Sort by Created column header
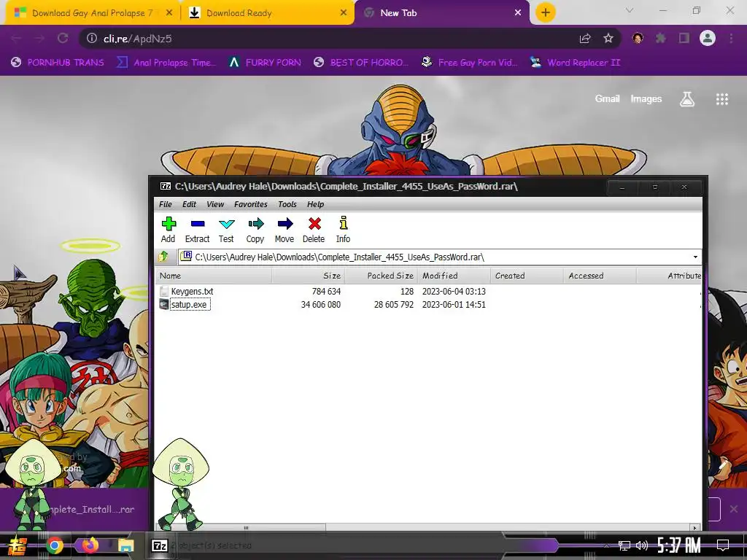Image resolution: width=747 pixels, height=560 pixels. [527, 276]
